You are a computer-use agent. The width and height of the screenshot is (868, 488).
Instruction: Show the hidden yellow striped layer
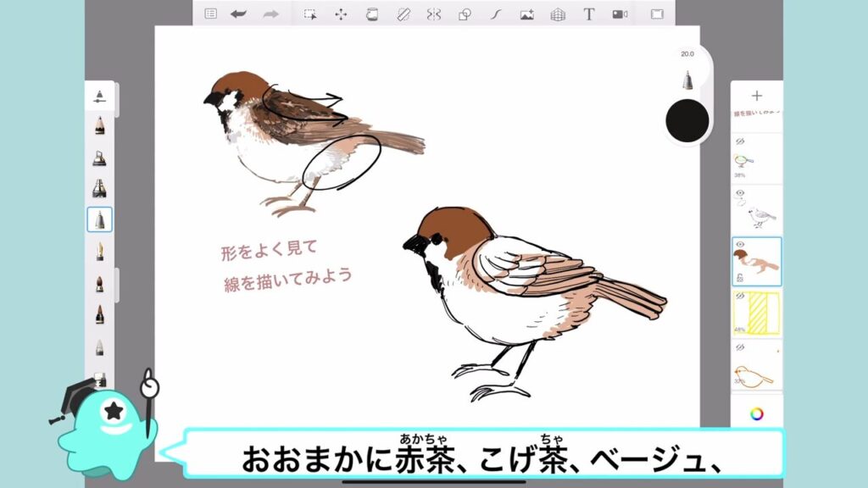(x=738, y=296)
